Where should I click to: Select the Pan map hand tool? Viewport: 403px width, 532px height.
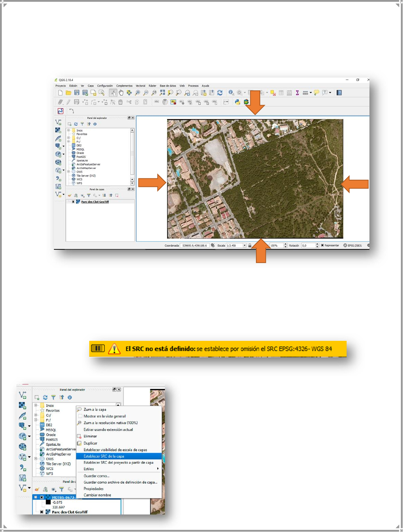pyautogui.click(x=121, y=93)
